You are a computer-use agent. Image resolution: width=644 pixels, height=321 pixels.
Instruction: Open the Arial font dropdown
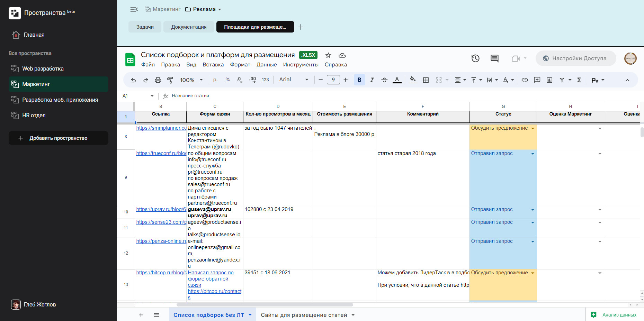click(293, 80)
